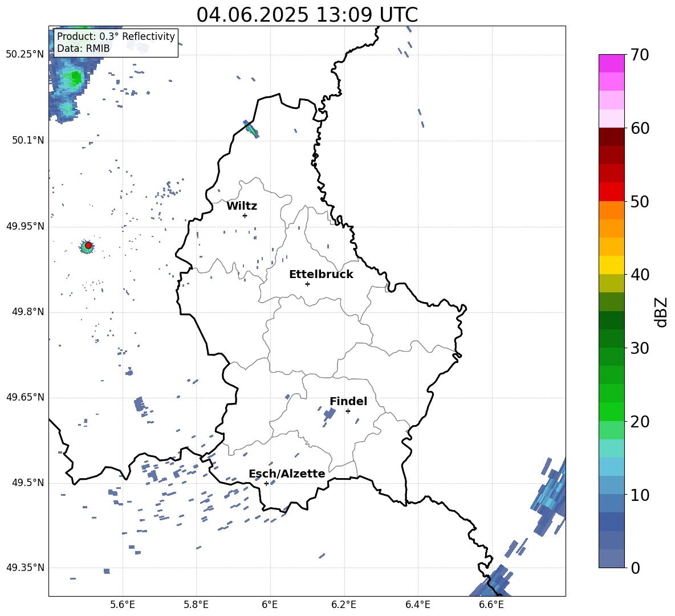Image resolution: width=675 pixels, height=616 pixels.
Task: Click the 6°E longitude label
Action: (270, 605)
